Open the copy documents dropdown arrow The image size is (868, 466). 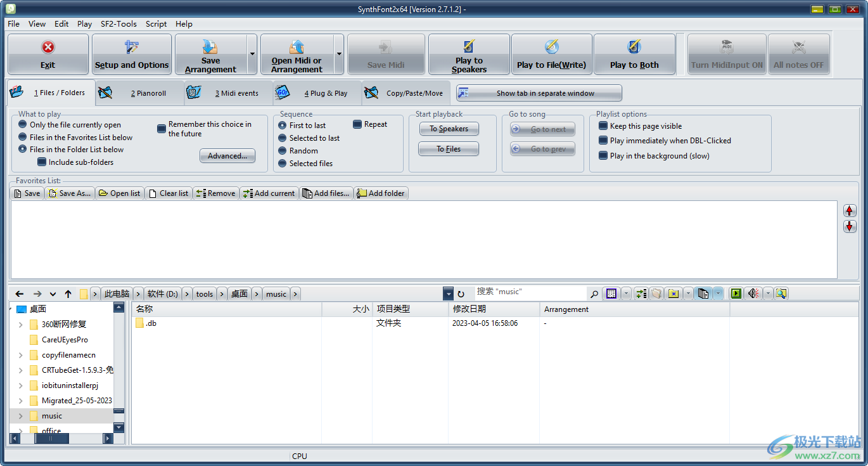point(718,294)
